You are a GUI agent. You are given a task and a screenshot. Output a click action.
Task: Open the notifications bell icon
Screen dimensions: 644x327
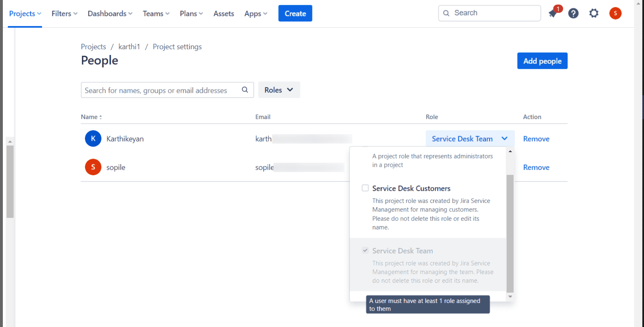tap(553, 13)
